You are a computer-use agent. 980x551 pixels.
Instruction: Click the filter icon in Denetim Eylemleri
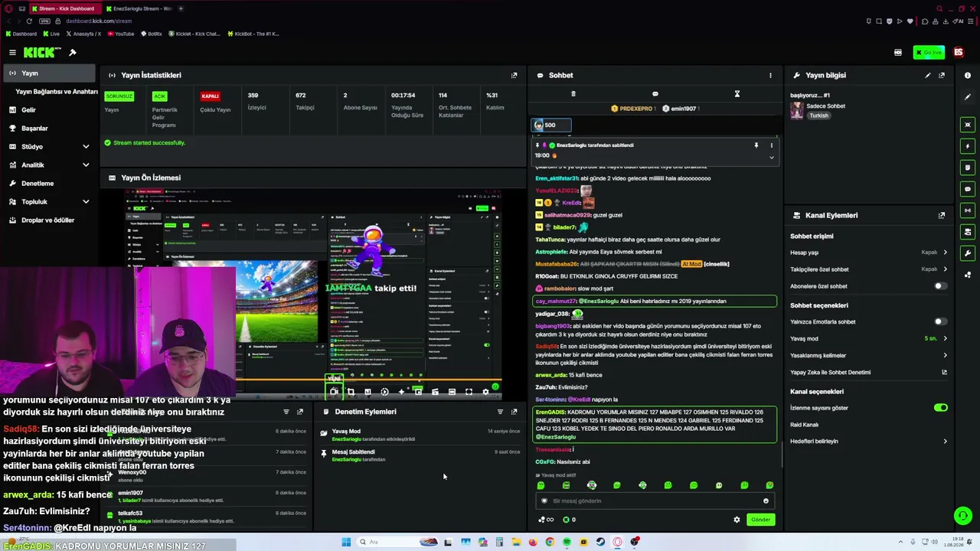[500, 412]
